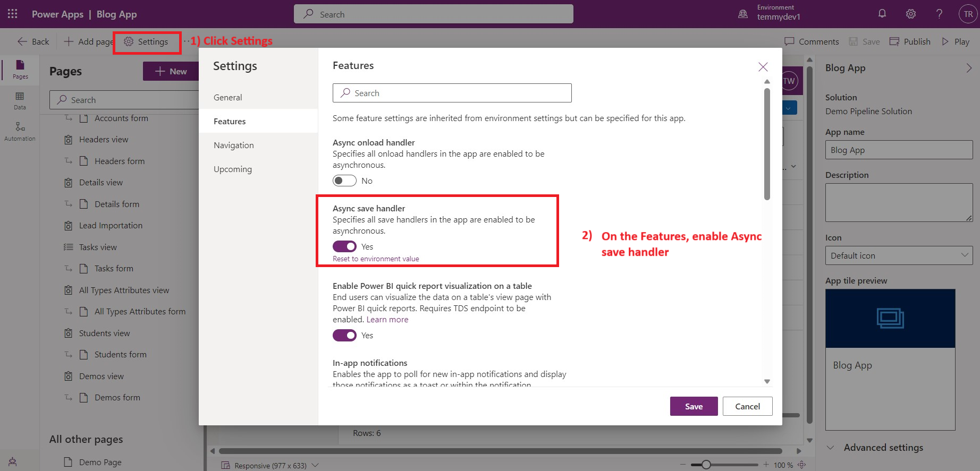Click the Lead Importation page icon
Screen dimensions: 980x471
[69, 226]
